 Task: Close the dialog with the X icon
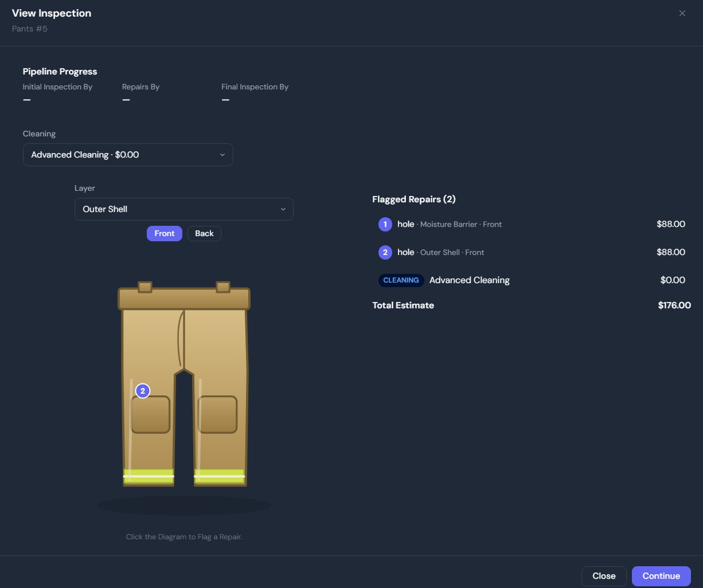click(682, 13)
